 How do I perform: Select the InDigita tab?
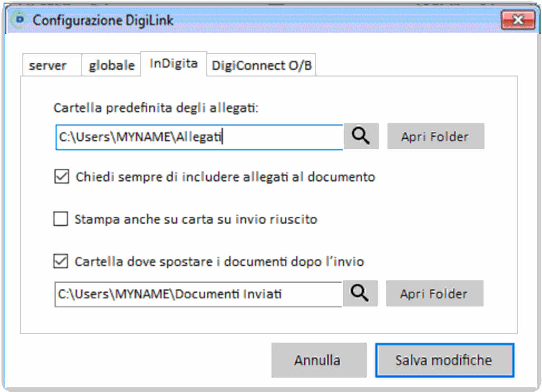point(174,64)
